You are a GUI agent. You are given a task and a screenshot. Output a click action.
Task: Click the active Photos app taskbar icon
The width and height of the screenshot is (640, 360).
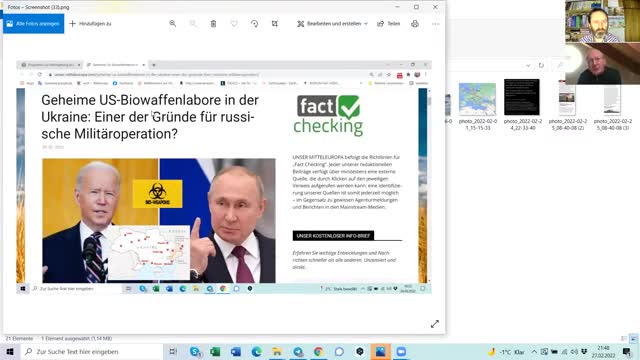[x=380, y=352]
